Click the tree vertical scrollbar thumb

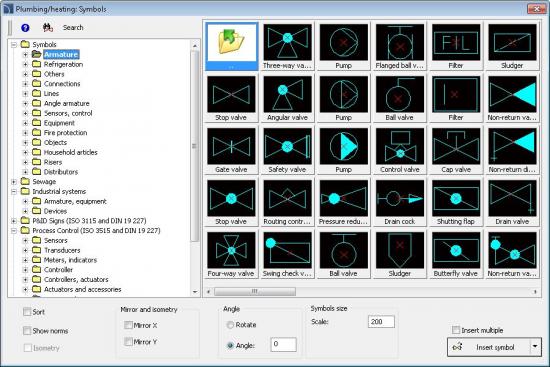coord(195,146)
